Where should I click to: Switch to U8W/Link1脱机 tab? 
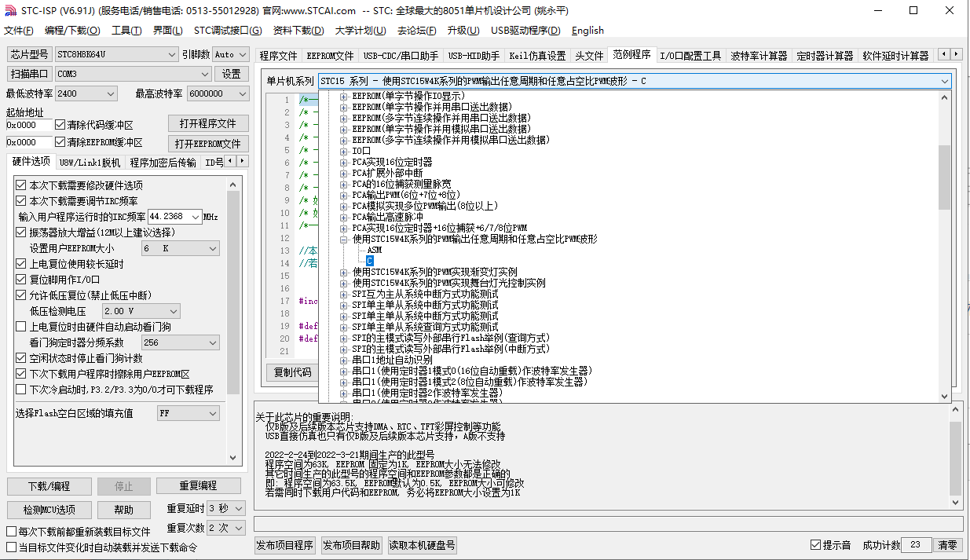click(90, 163)
